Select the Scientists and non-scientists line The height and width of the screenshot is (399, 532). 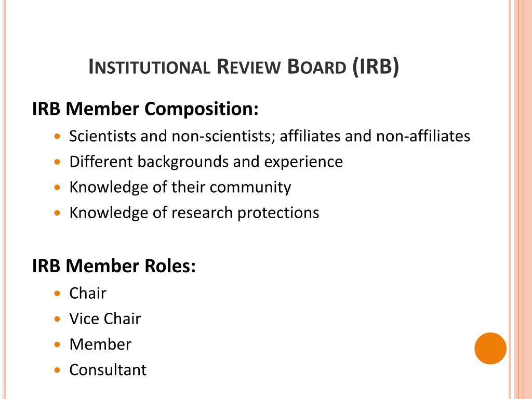[x=270, y=137]
